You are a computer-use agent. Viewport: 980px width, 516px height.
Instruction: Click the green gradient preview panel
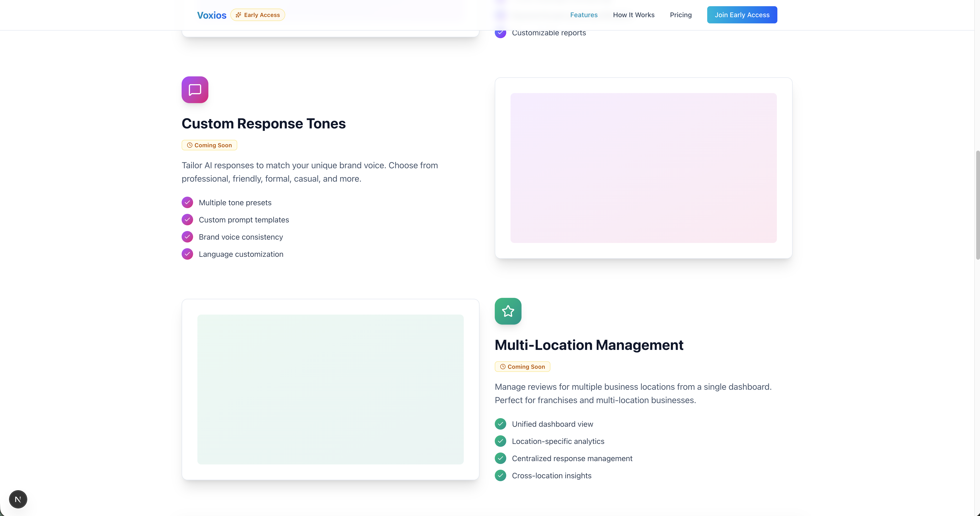point(330,389)
